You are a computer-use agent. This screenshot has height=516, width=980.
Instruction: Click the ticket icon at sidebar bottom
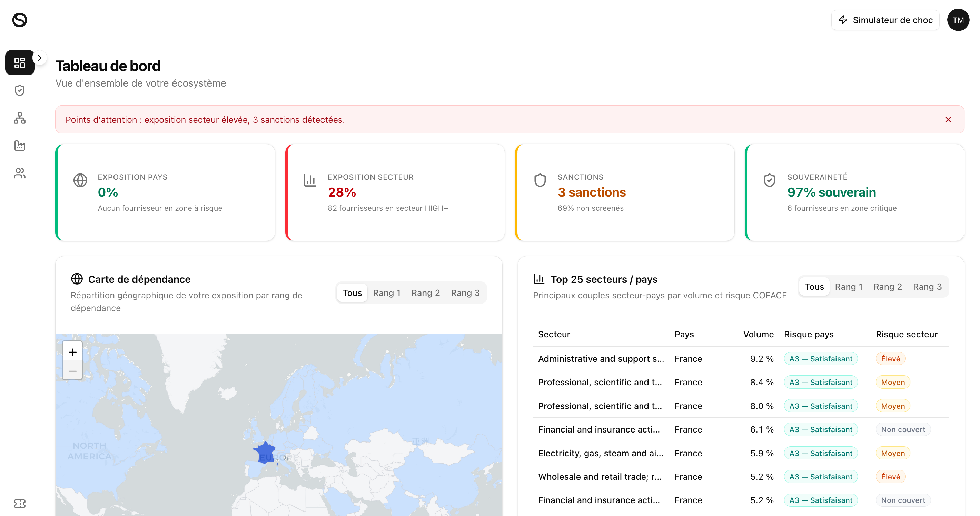[20, 504]
